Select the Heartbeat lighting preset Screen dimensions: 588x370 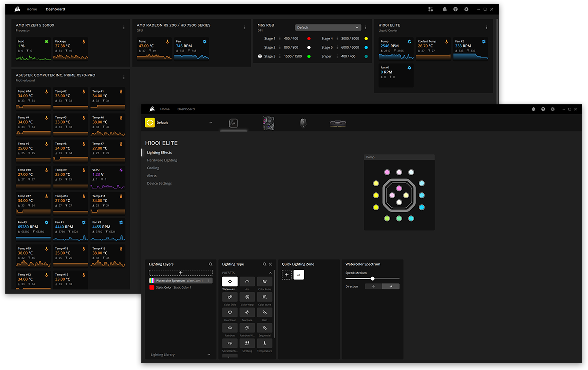pyautogui.click(x=230, y=312)
